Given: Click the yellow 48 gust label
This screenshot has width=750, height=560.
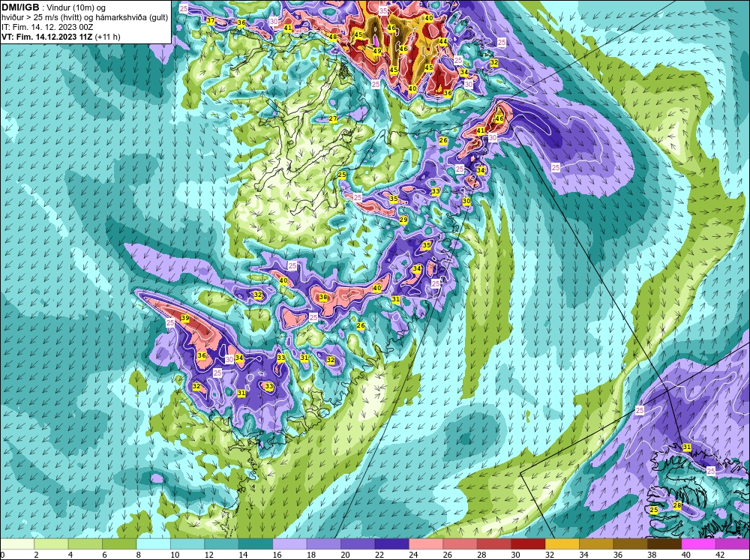Looking at the screenshot, I should 333,37.
